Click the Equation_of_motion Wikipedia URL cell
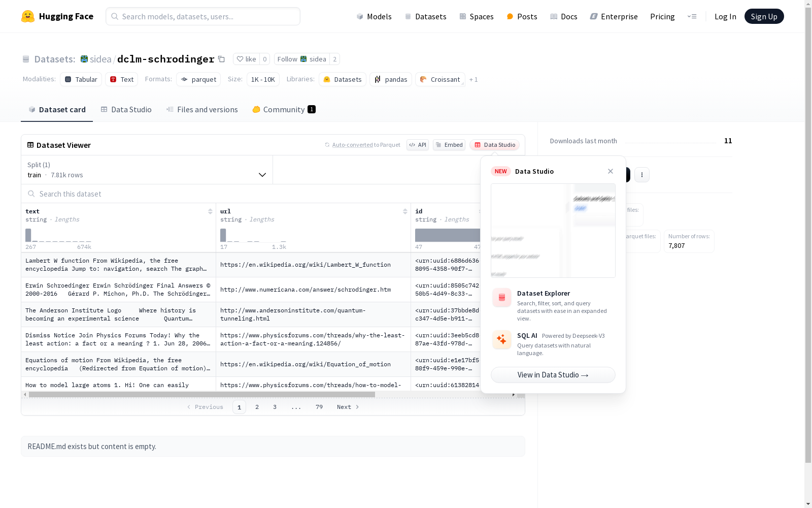 tap(313, 364)
